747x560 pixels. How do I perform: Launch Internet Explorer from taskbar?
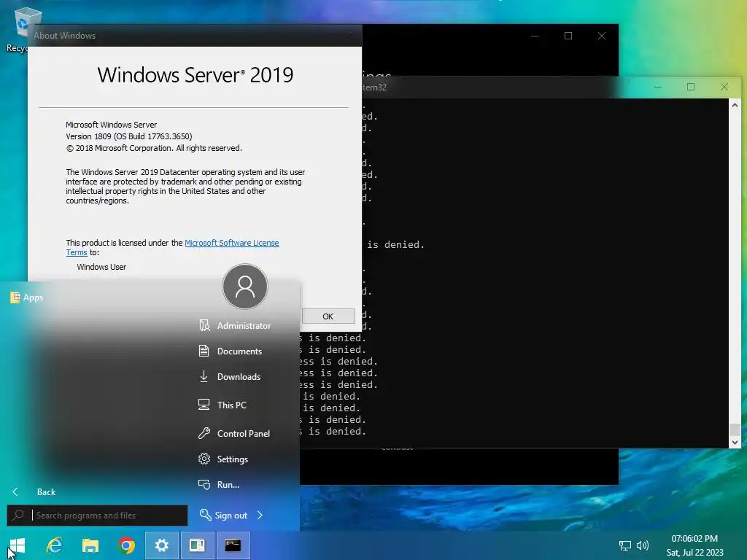tap(54, 545)
